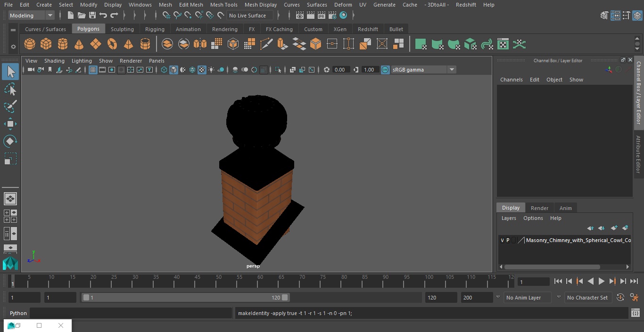Click the Checker UV shelf icon
The image size is (644, 332).
(x=503, y=44)
